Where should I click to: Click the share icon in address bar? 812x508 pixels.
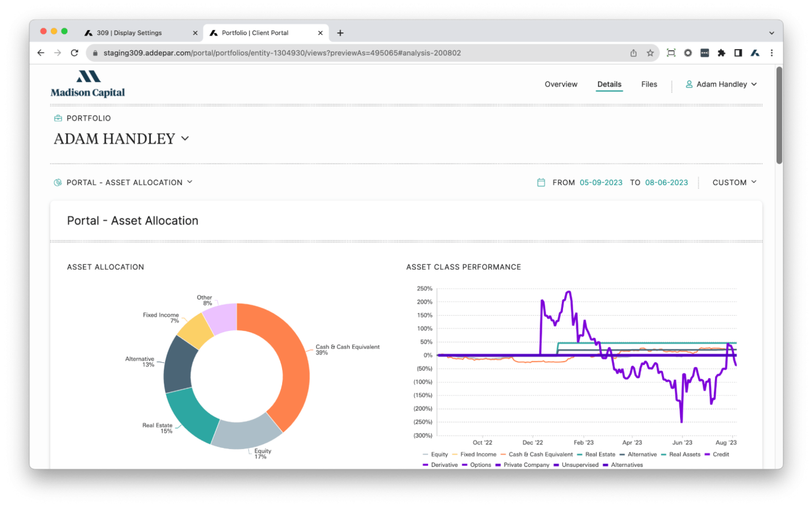pos(634,53)
